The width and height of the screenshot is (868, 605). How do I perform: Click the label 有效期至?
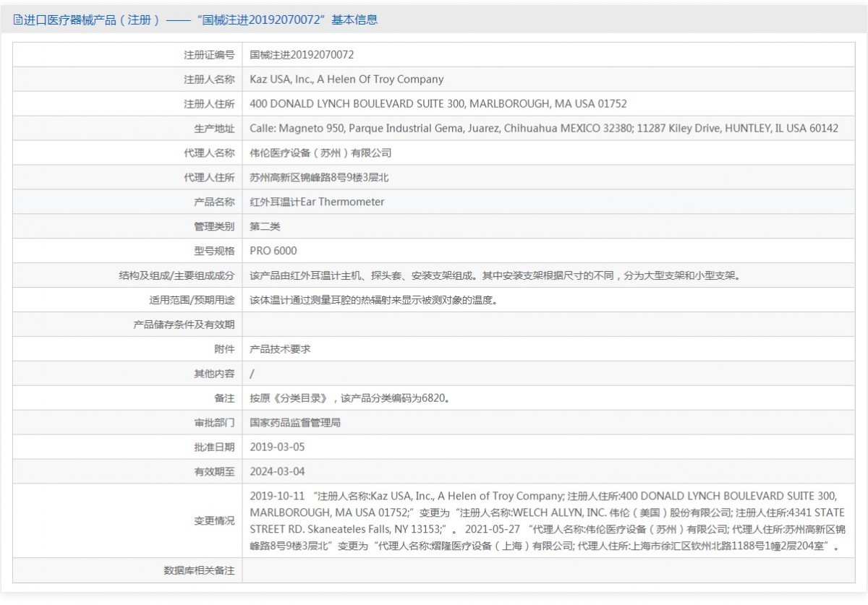tap(214, 473)
